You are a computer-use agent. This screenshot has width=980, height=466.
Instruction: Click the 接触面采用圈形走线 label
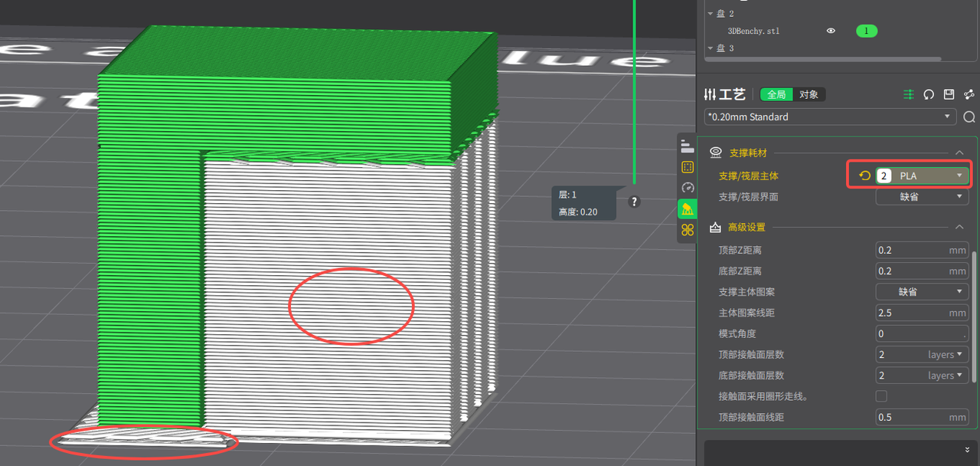point(764,396)
